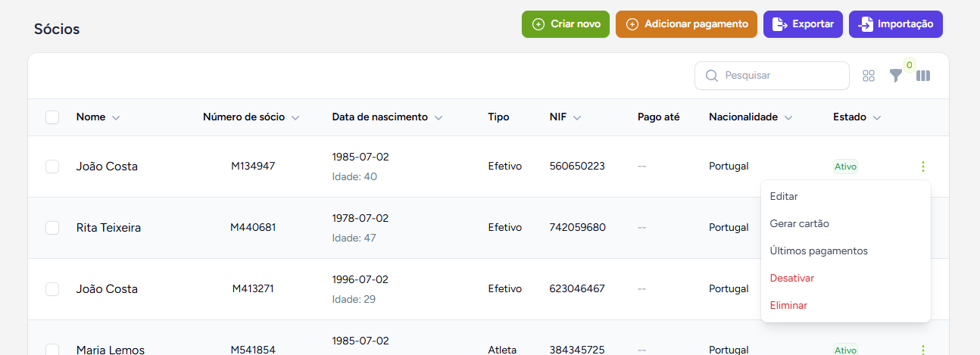
Task: Open the filter funnel icon
Action: pos(896,76)
